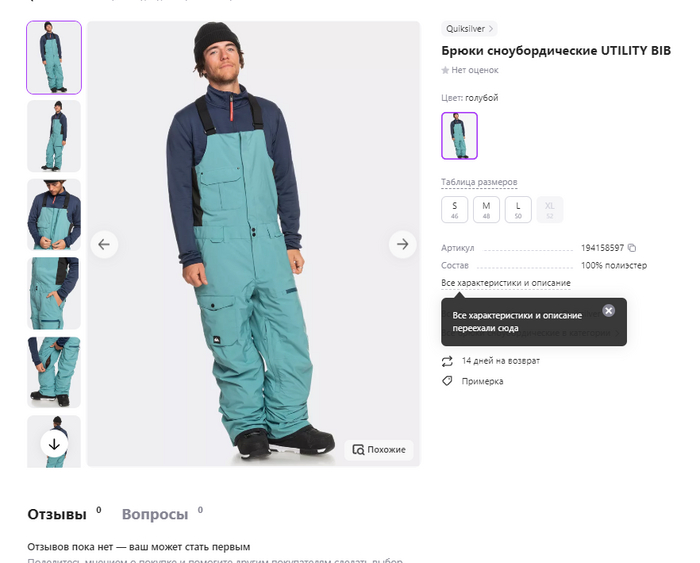Go to the next product photo

[x=402, y=244]
